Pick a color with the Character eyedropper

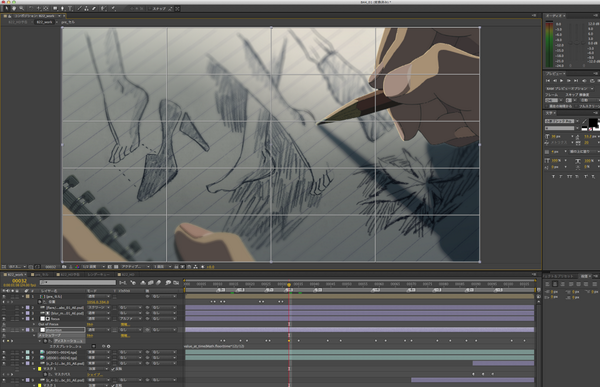point(584,121)
